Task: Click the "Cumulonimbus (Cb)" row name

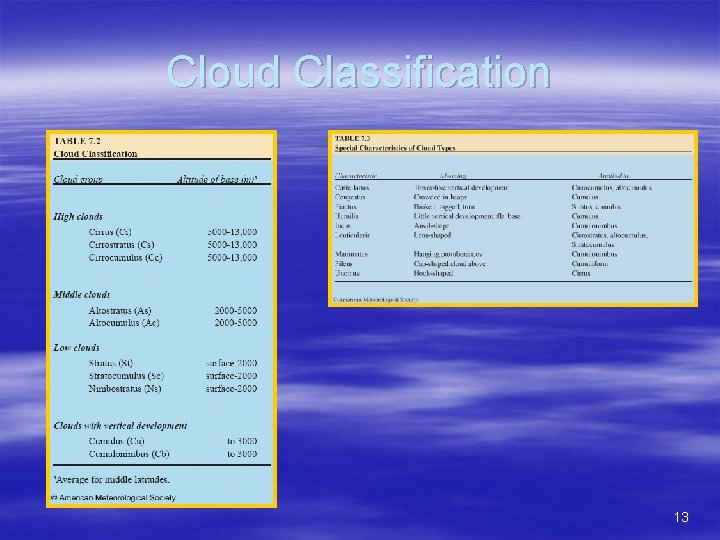Action: click(x=129, y=454)
